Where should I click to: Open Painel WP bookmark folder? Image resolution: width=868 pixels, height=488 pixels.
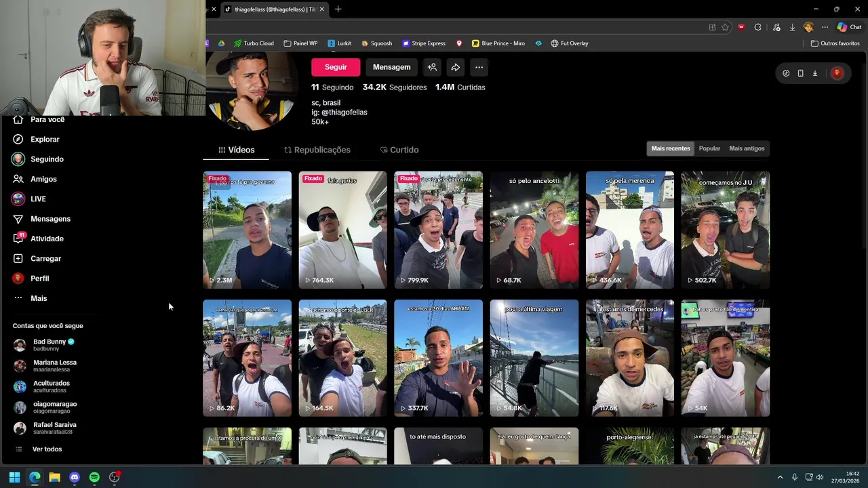300,43
